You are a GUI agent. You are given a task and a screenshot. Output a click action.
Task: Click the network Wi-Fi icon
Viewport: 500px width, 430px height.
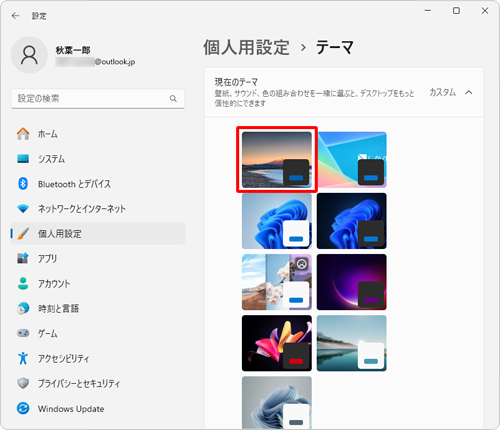pos(23,209)
